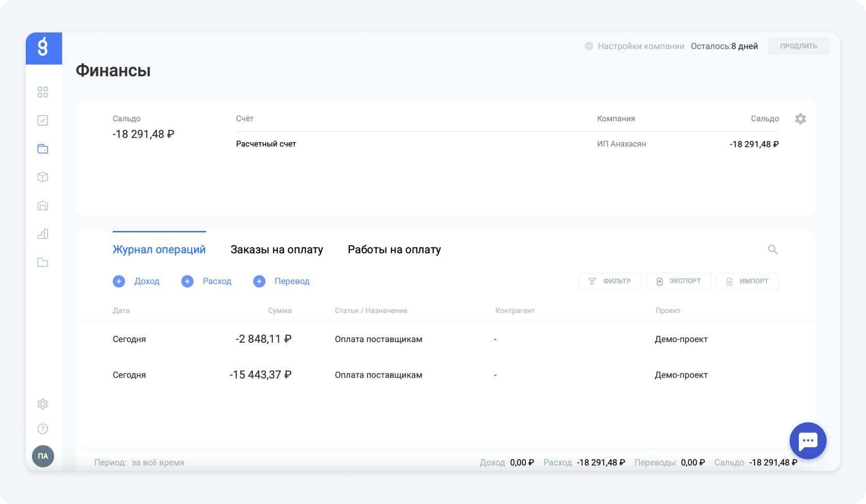
Task: Open sidebar settings gear icon
Action: coord(43,404)
